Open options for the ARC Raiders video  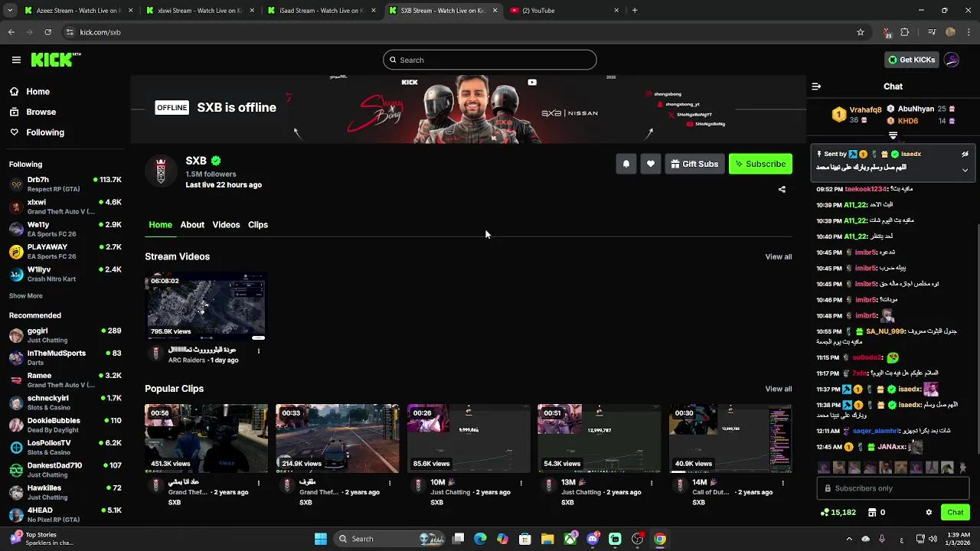tap(259, 351)
